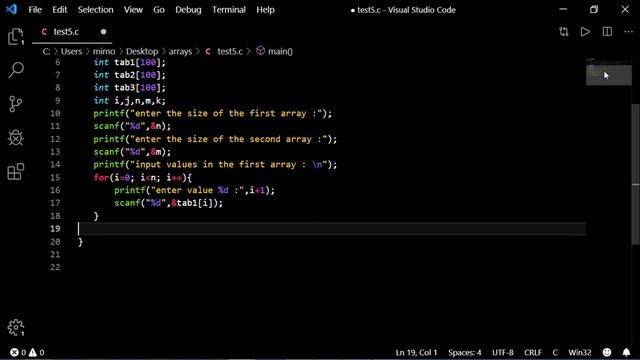Click the C: breadcrumb segment
The height and width of the screenshot is (360, 640).
coord(47,51)
